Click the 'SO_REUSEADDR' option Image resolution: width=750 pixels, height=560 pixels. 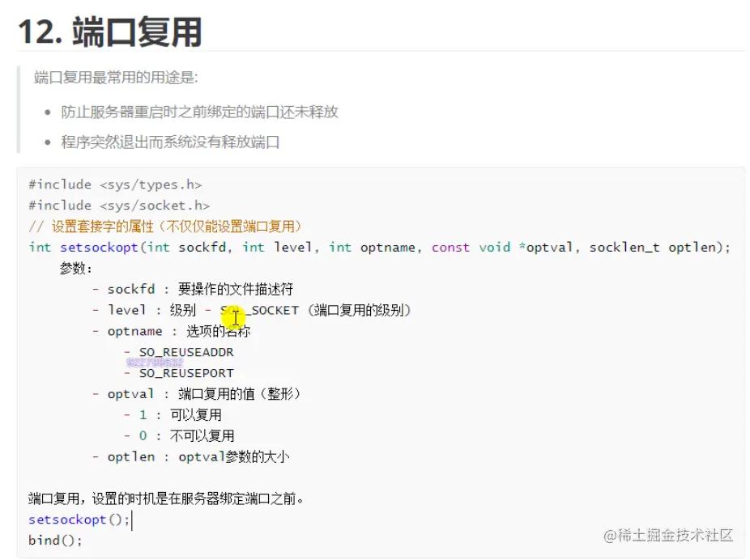tap(186, 352)
